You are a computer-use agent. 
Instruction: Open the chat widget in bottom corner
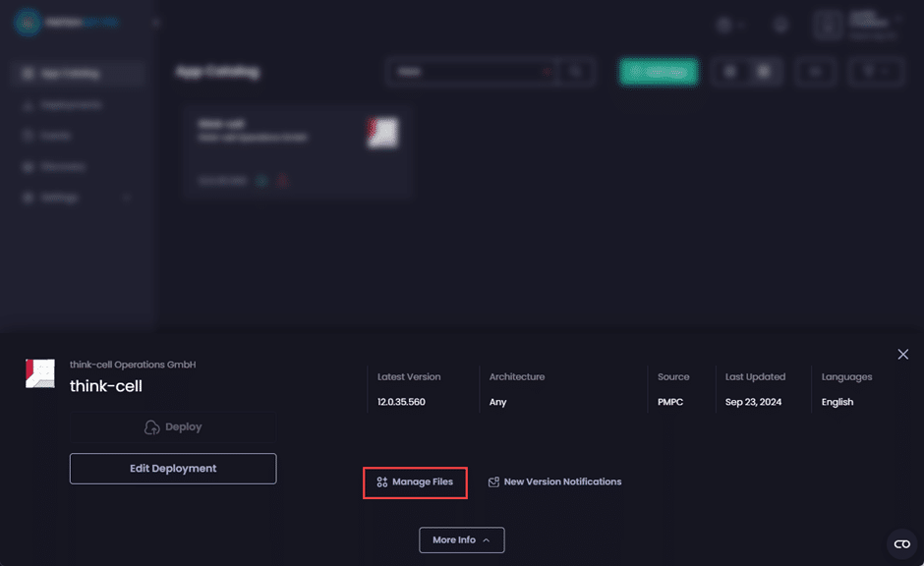click(901, 544)
